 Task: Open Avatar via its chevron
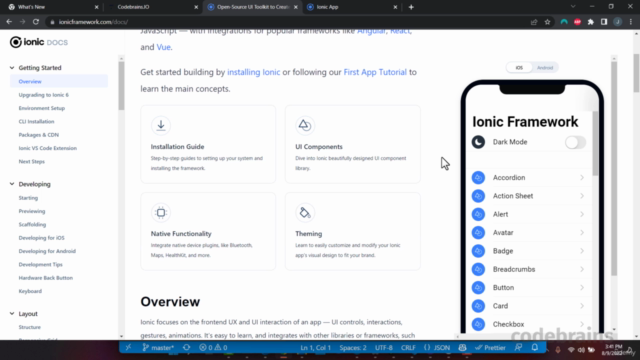(582, 233)
